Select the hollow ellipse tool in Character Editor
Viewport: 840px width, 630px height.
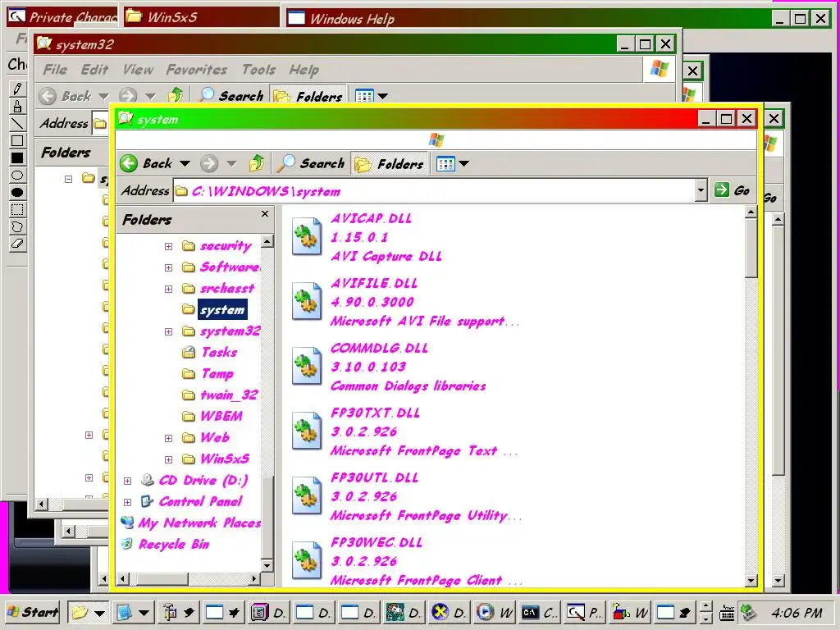click(17, 176)
